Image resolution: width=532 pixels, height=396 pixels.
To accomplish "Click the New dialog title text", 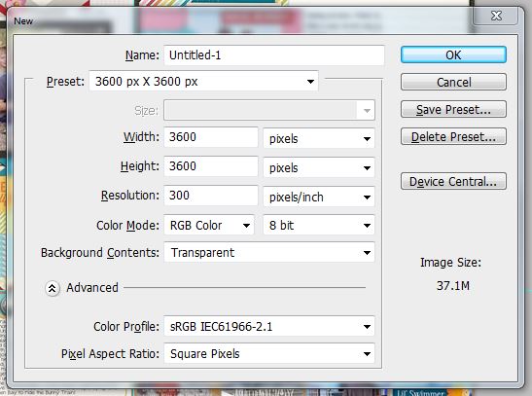I will [x=23, y=21].
